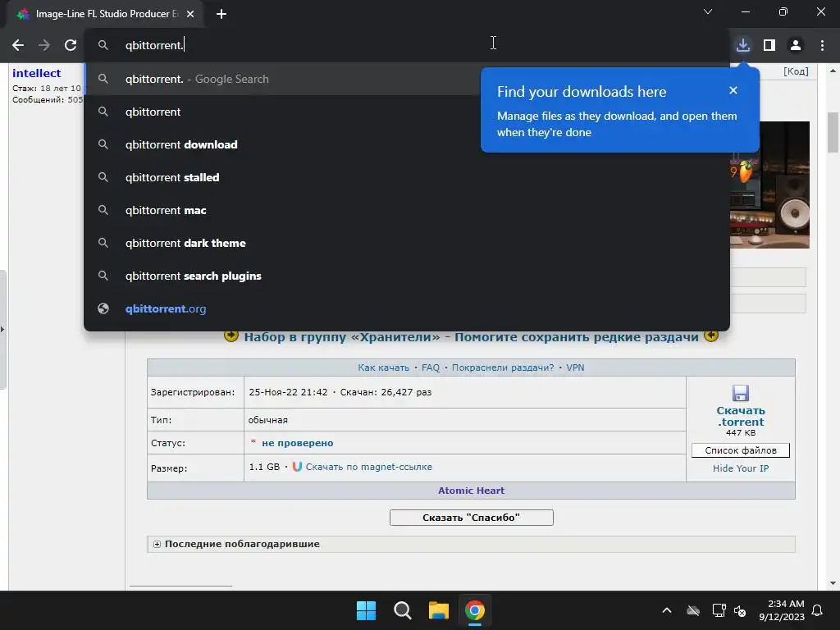
Task: Click the 'Список файлов' button
Action: (741, 450)
